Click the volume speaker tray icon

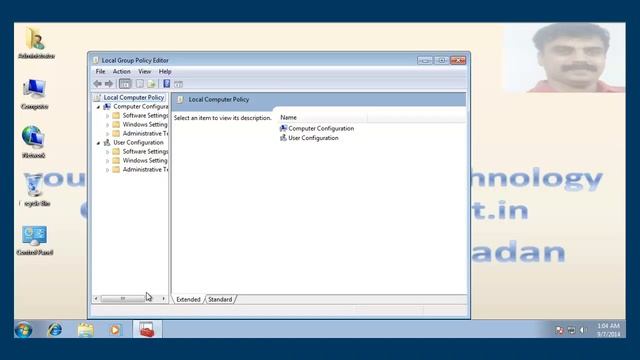[582, 330]
